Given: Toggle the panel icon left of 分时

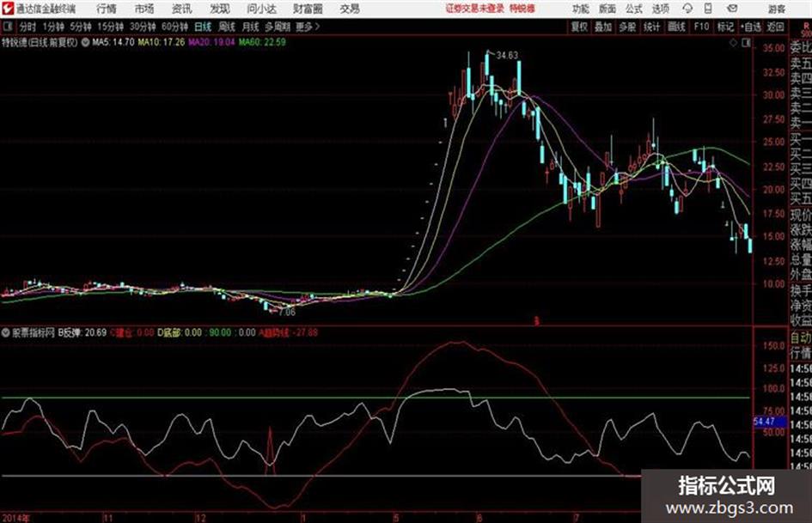Looking at the screenshot, I should 7,27.
